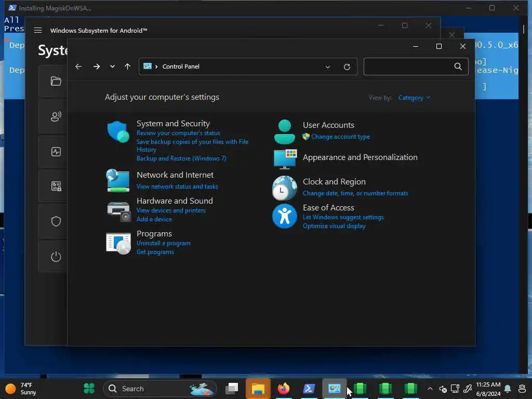Click Let Windows suggest settings
The height and width of the screenshot is (399, 532).
click(x=343, y=217)
